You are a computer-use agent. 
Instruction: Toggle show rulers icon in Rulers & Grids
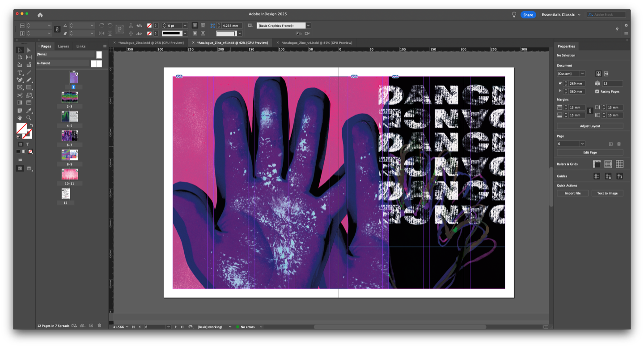point(597,164)
